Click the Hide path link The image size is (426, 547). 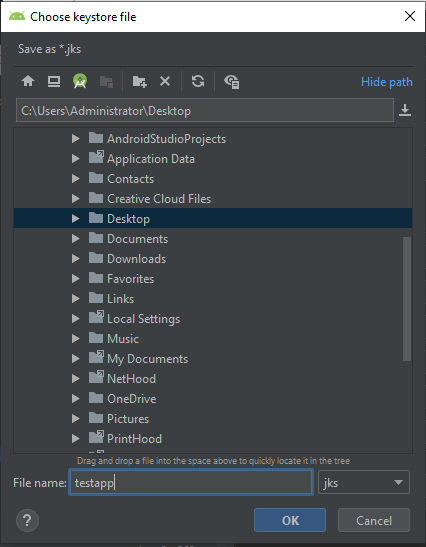(x=387, y=82)
